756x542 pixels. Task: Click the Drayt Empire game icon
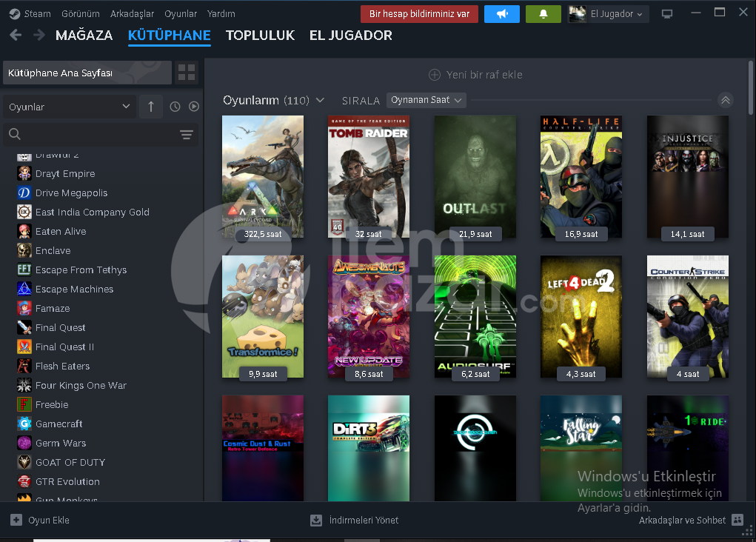point(24,173)
